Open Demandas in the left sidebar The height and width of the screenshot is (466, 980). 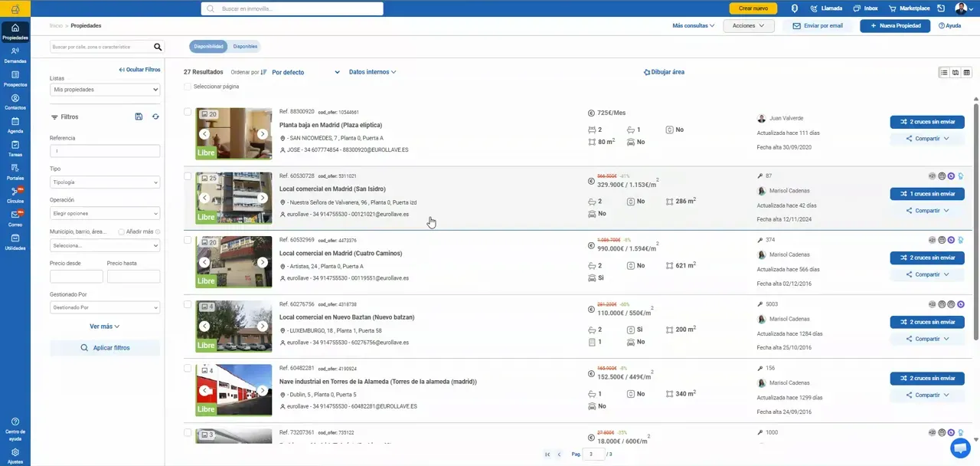(x=15, y=54)
